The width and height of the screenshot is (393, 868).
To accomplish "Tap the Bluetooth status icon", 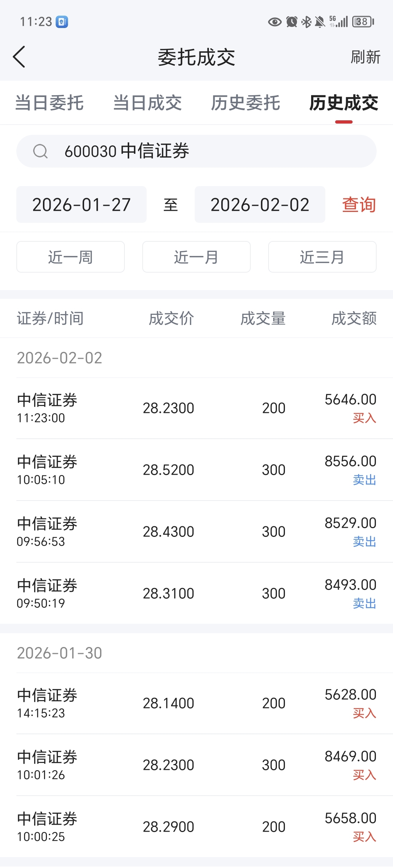I will pos(306,22).
